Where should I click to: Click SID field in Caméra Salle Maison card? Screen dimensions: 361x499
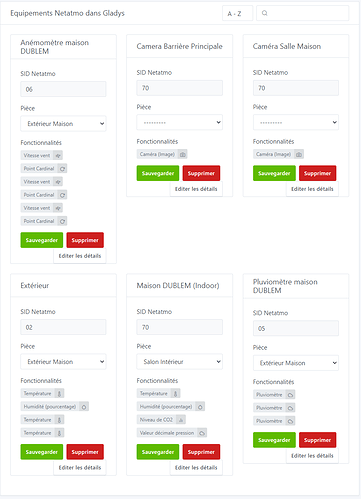pyautogui.click(x=296, y=88)
